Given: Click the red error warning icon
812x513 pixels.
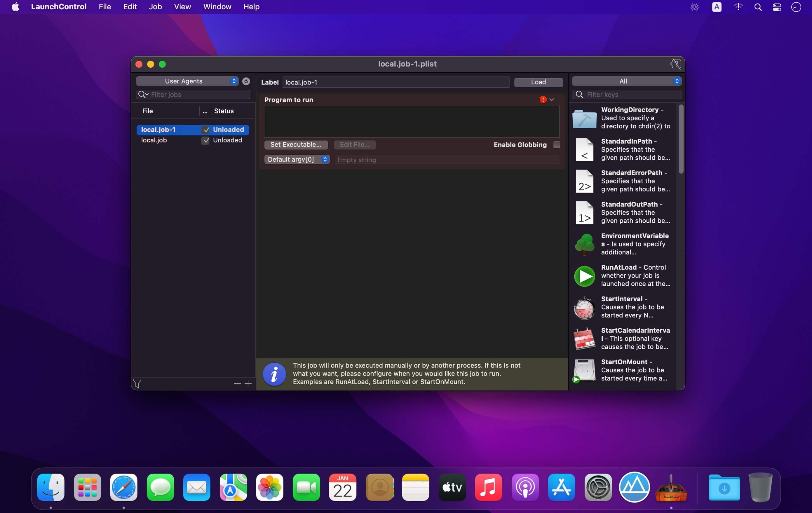Looking at the screenshot, I should pyautogui.click(x=543, y=100).
